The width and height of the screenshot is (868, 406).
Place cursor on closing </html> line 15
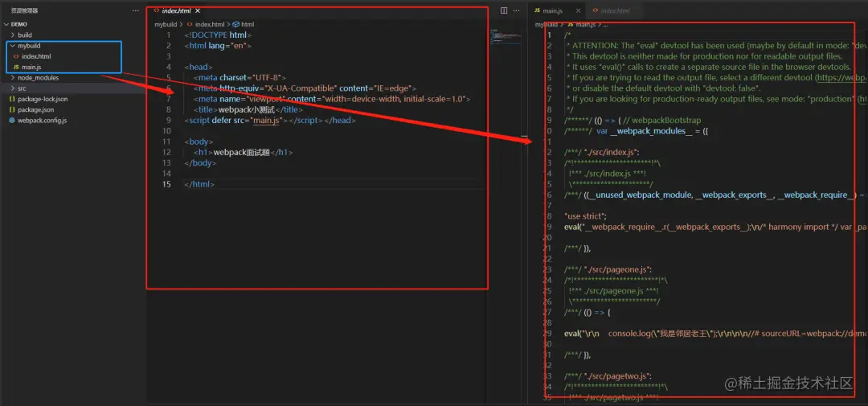click(199, 184)
